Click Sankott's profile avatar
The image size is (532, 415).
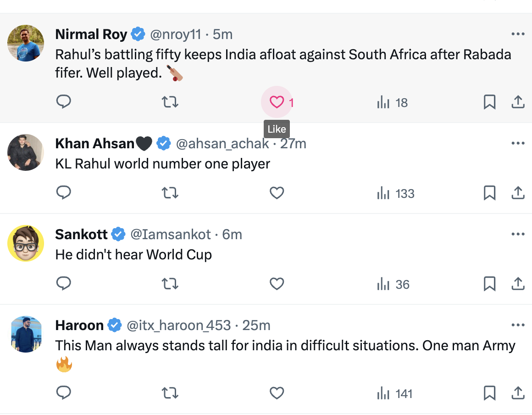click(x=26, y=243)
